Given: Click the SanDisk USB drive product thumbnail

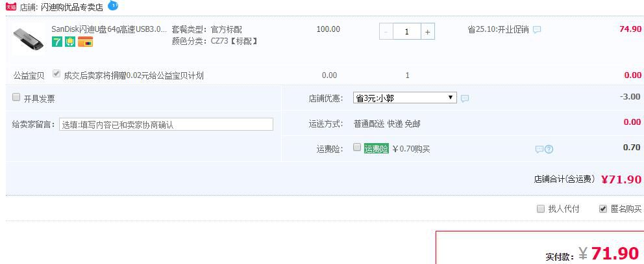Looking at the screenshot, I should [x=28, y=39].
